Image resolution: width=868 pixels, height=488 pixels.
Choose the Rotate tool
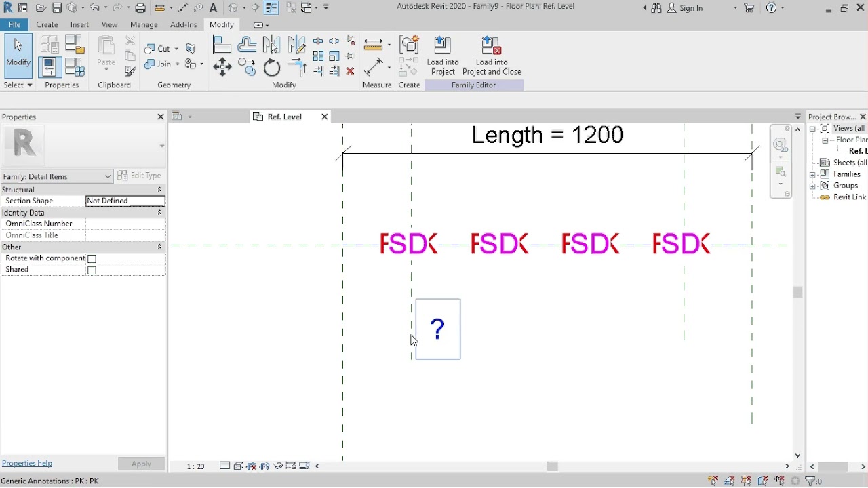(x=272, y=67)
